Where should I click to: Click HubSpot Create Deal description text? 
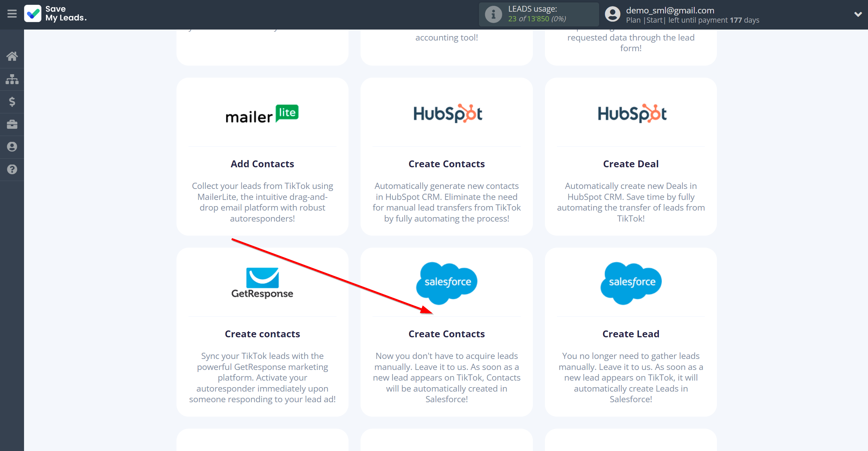(631, 202)
